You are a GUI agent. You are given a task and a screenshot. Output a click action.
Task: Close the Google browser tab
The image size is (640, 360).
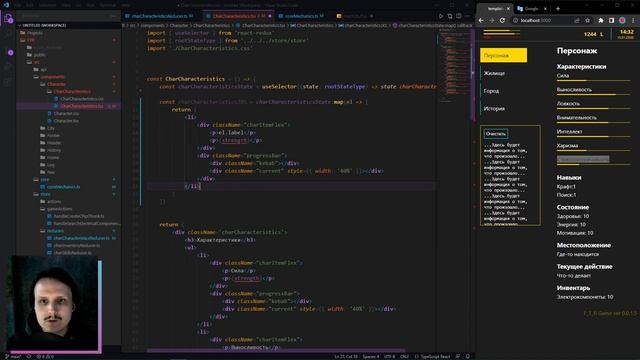click(x=545, y=9)
